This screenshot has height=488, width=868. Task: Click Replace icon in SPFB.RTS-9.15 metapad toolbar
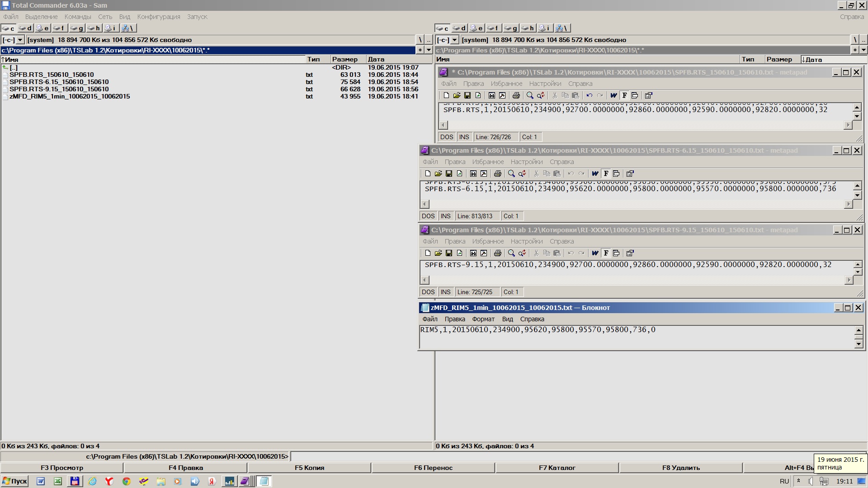tap(522, 253)
